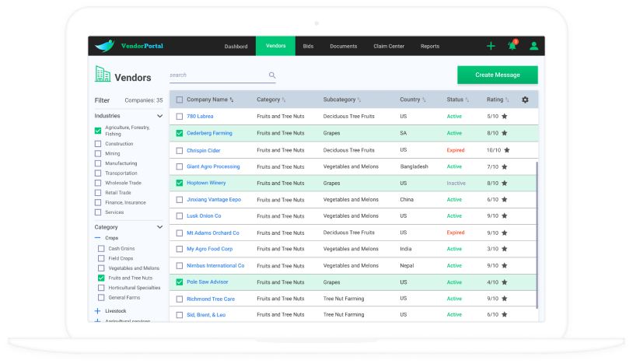Uncheck the Pole Saw Advisor checkbox
This screenshot has height=364, width=633.
coord(179,282)
